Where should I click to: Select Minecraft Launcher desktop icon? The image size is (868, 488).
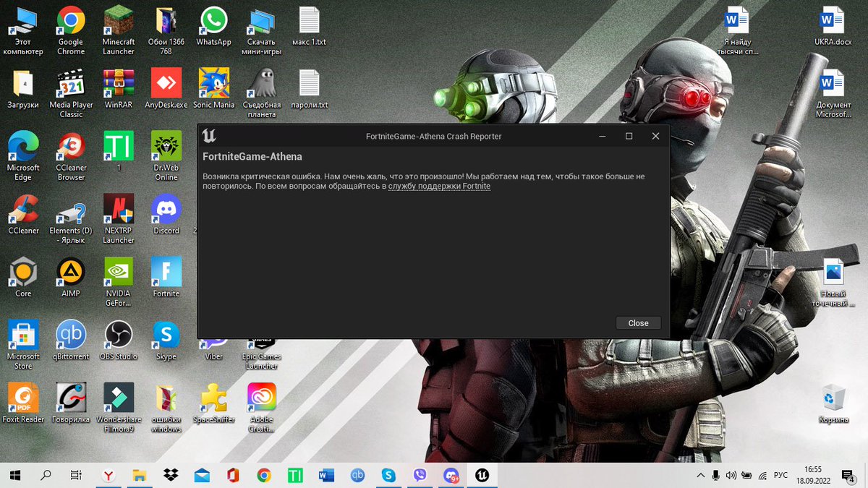click(119, 31)
